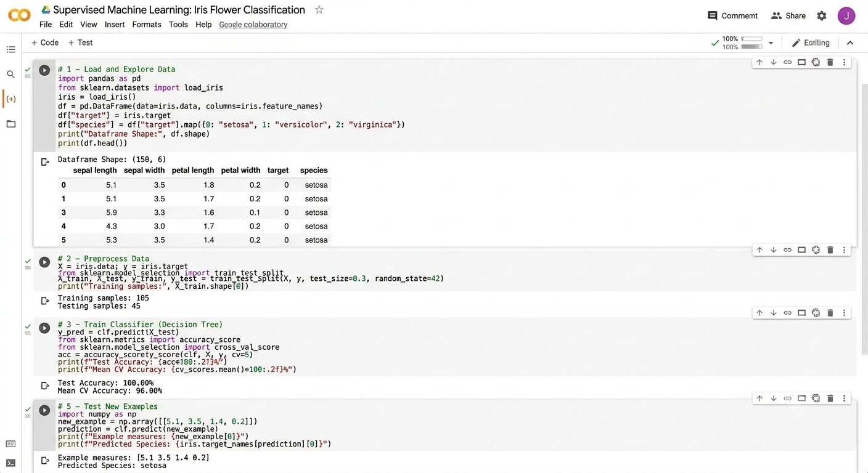
Task: Copy link to cell 1
Action: tap(788, 62)
